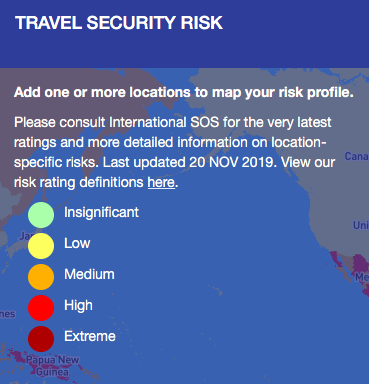Click the partially visible United States label
Image resolution: width=369 pixels, height=384 pixels.
pyautogui.click(x=361, y=225)
